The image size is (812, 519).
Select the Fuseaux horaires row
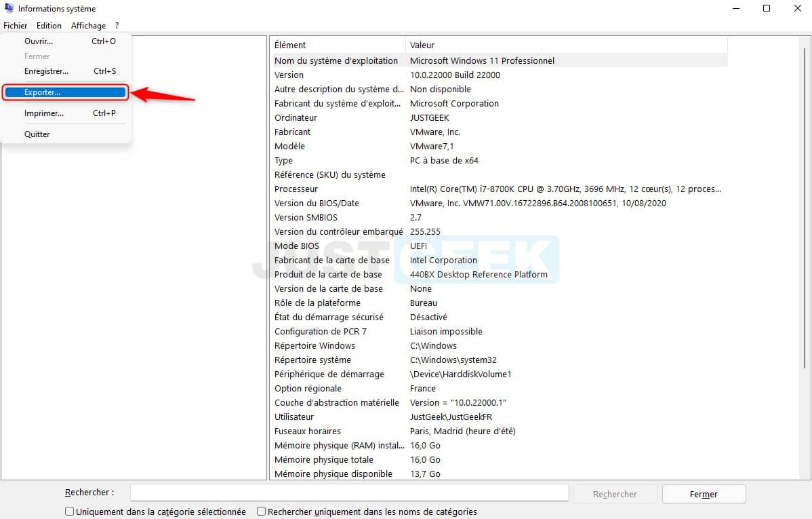499,431
